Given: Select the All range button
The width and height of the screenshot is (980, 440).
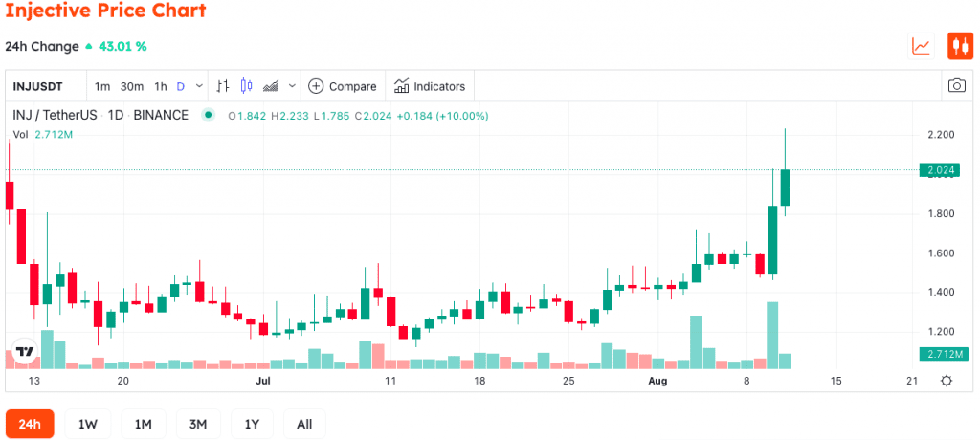Looking at the screenshot, I should pos(304,425).
